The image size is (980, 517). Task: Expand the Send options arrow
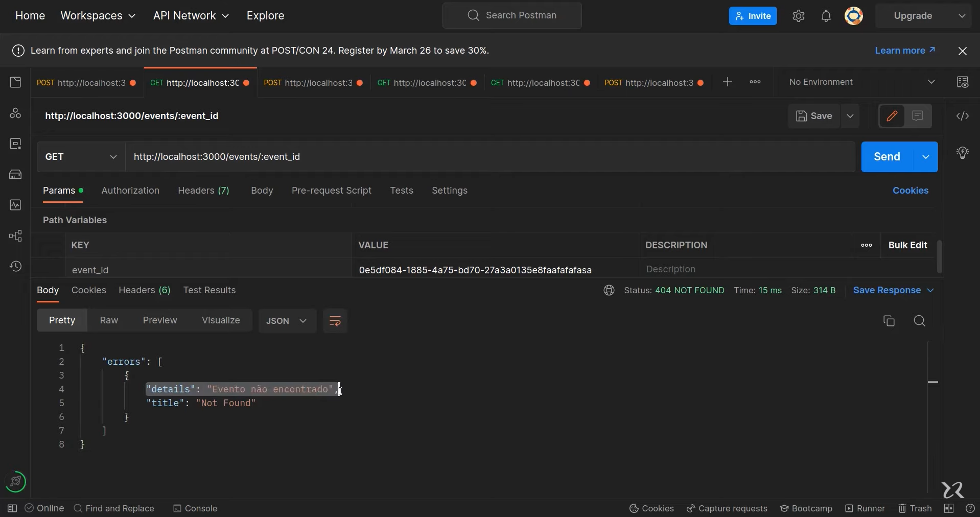pyautogui.click(x=926, y=157)
